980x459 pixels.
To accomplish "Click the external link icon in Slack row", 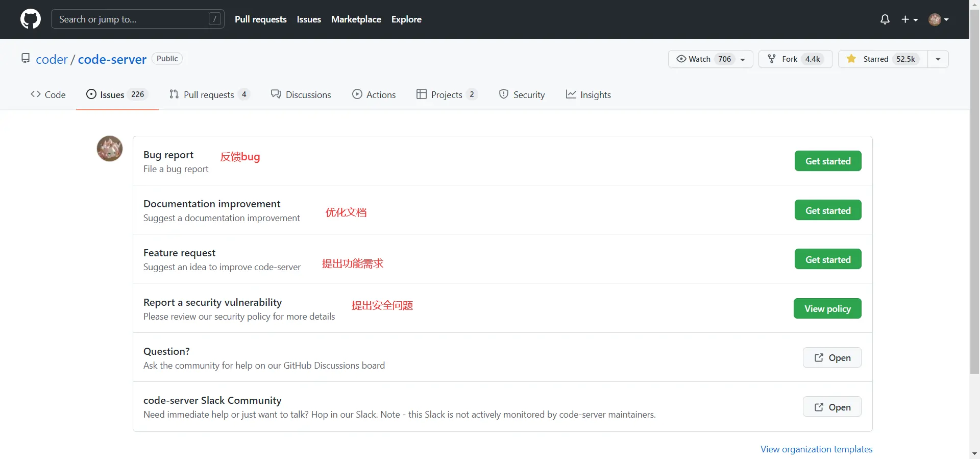I will [819, 407].
